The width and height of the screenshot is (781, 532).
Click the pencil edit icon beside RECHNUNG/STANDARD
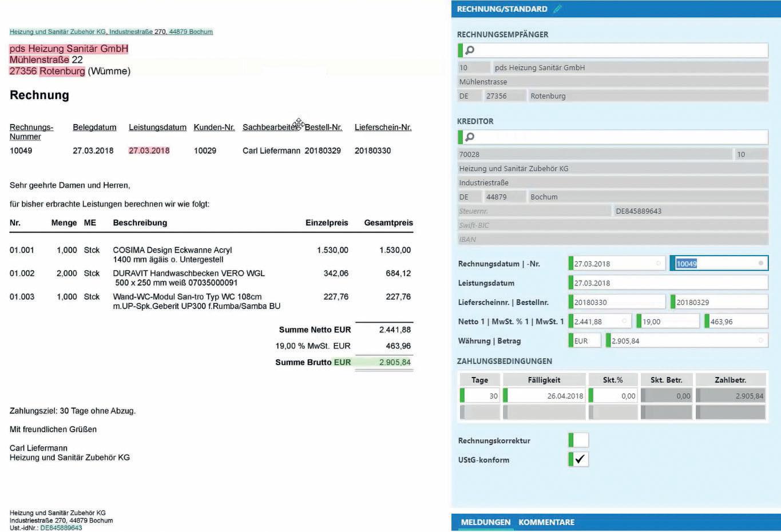click(x=557, y=9)
